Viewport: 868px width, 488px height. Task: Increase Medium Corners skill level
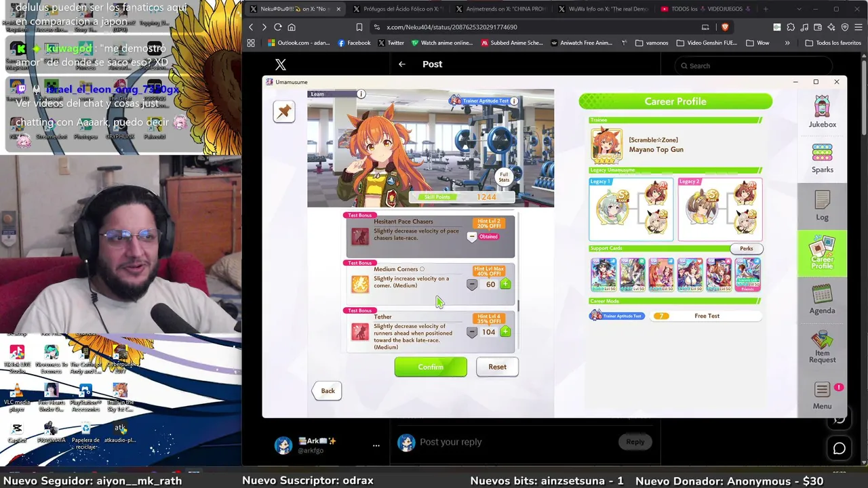tap(505, 285)
